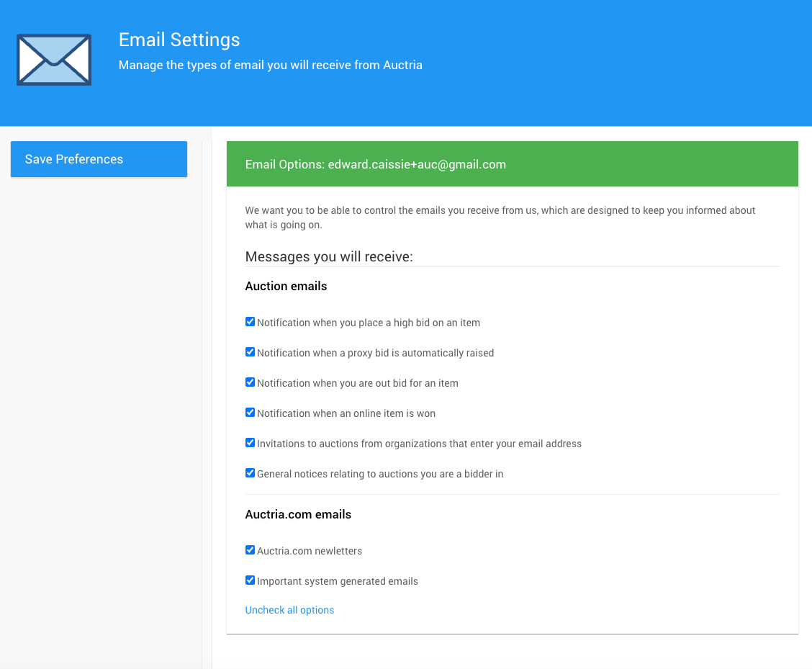Disable the auction invitations from organizations checkbox
This screenshot has height=669, width=812.
tap(251, 443)
